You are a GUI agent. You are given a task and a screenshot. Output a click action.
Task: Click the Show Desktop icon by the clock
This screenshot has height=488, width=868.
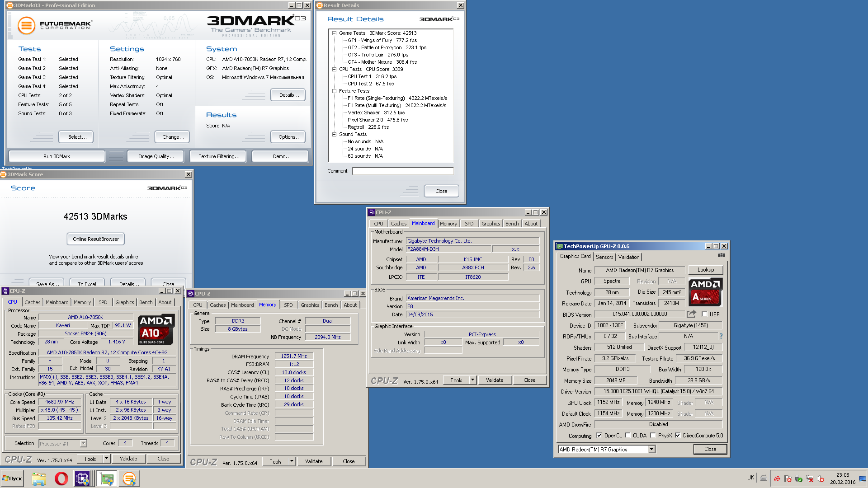point(863,479)
